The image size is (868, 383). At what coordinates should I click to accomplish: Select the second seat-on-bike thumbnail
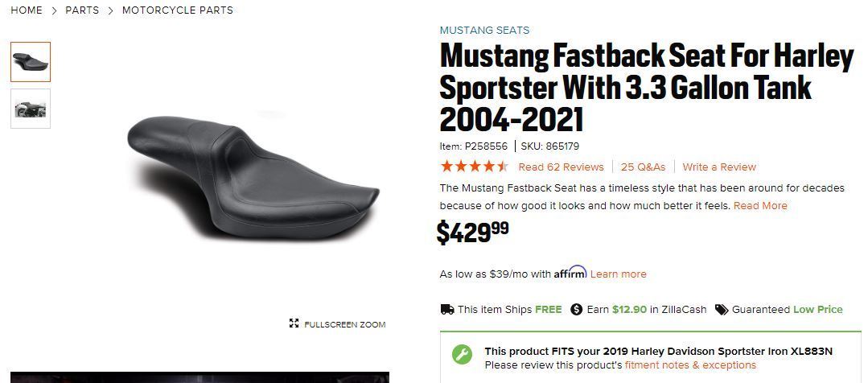tap(31, 109)
